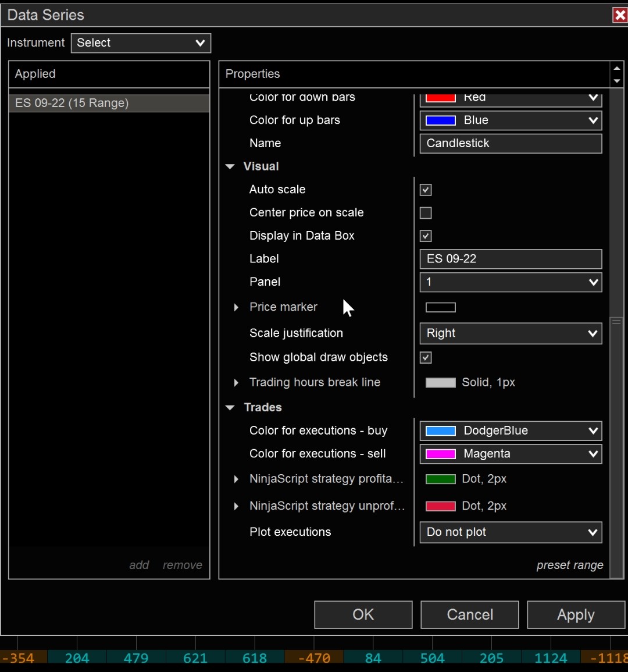Click the value 479 in bottom row
Image resolution: width=628 pixels, height=672 pixels.
pos(136,658)
